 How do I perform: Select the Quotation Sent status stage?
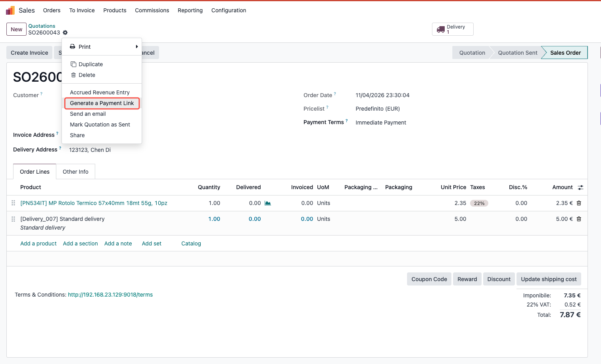coord(517,53)
